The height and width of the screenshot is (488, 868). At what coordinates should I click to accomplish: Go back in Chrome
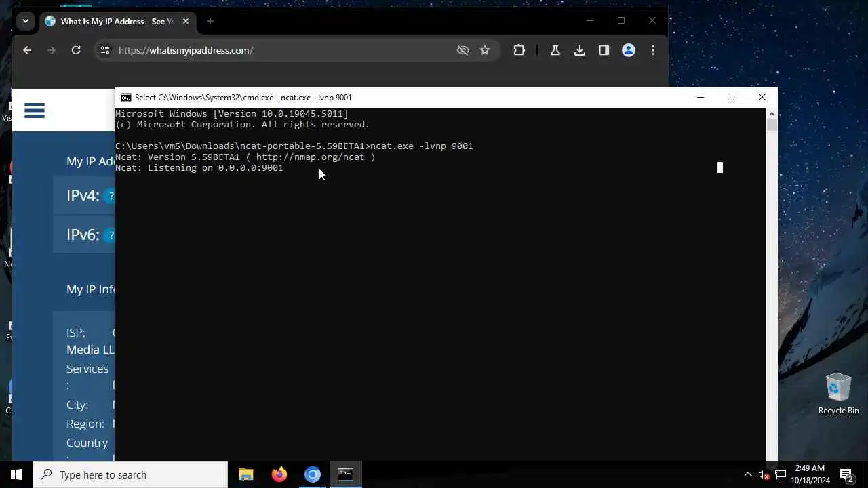coord(27,50)
